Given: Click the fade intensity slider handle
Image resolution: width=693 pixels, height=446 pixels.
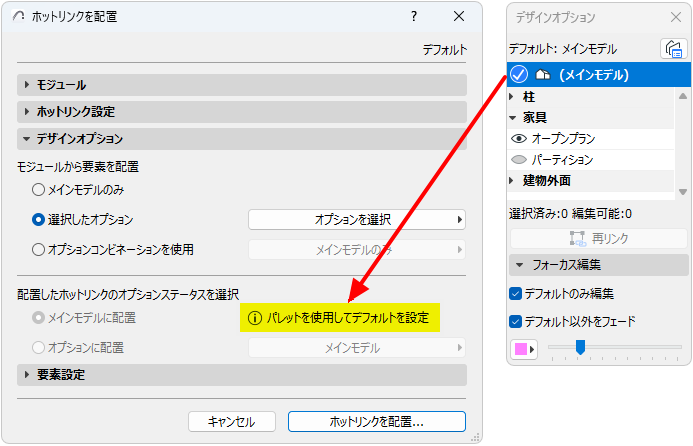Looking at the screenshot, I should click(580, 347).
